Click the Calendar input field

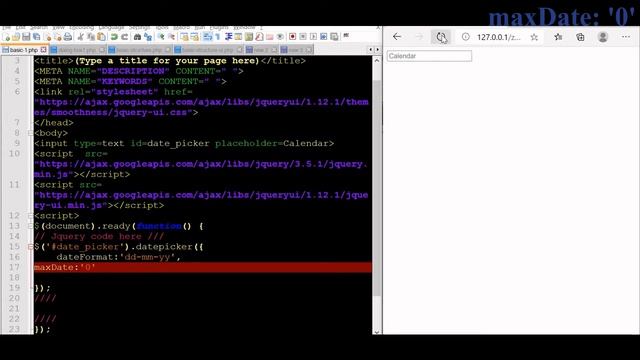(x=429, y=56)
